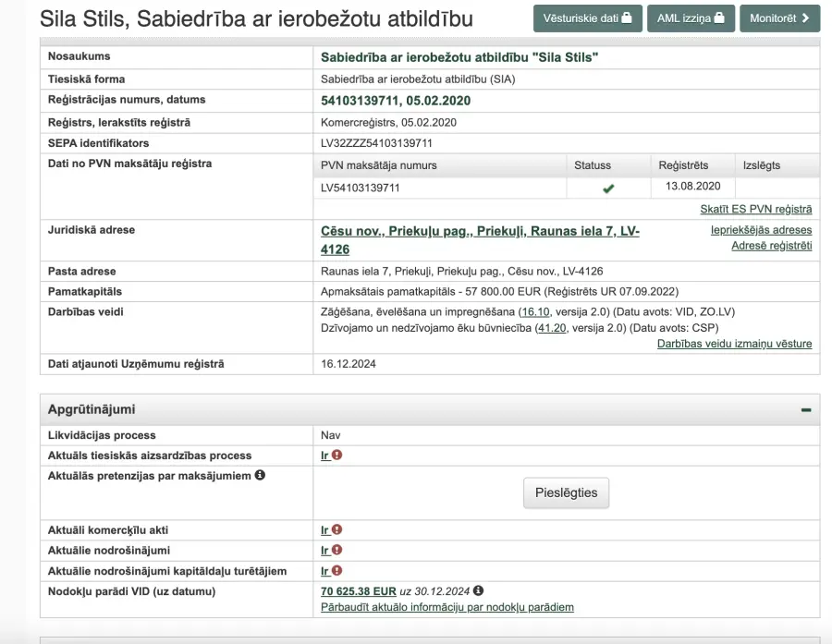Image resolution: width=832 pixels, height=644 pixels.
Task: Click Tiesiskā forma value Sabiedrība ar ierobežotu atbildību (SIA)
Action: 418,79
